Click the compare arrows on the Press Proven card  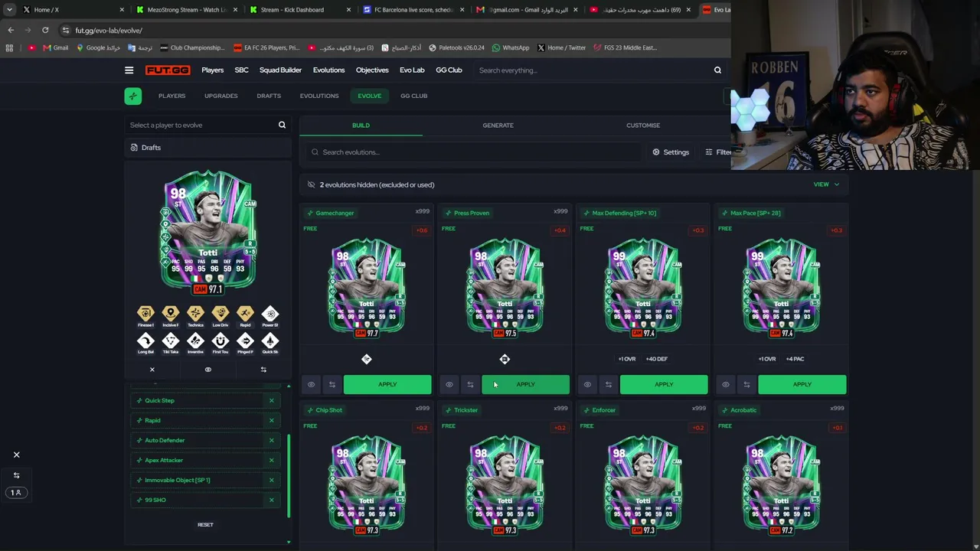click(x=470, y=384)
